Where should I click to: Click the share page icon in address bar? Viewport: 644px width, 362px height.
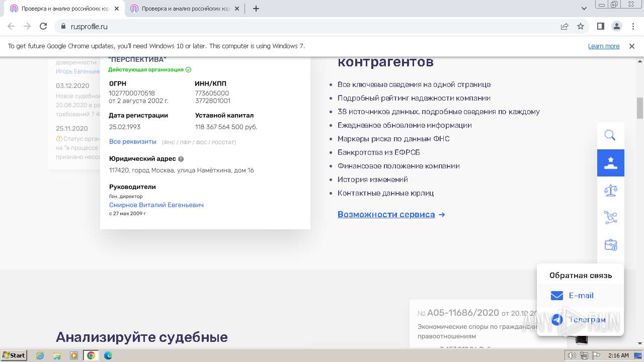[x=565, y=27]
